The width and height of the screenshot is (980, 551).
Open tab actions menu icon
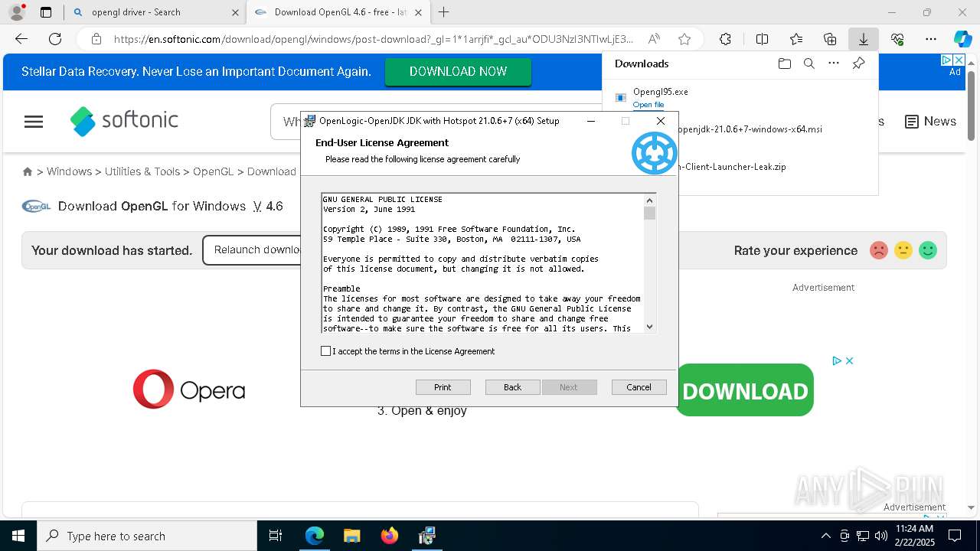coord(46,12)
